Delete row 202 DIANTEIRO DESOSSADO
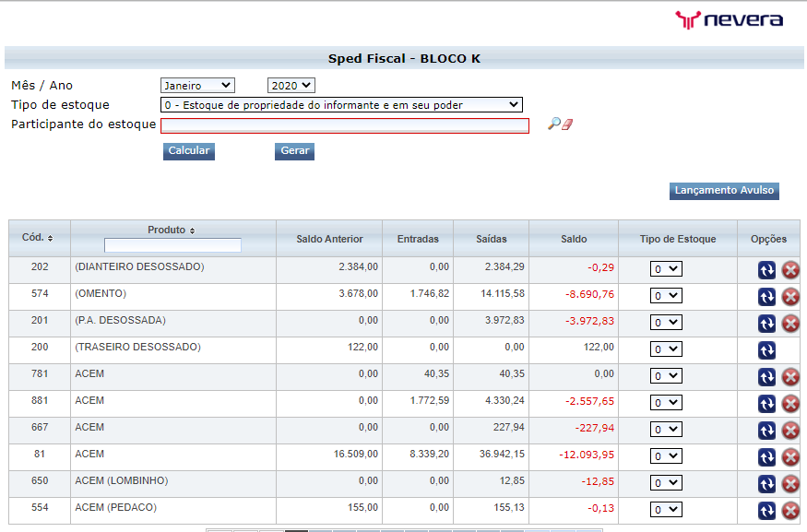This screenshot has width=807, height=532. 790,270
